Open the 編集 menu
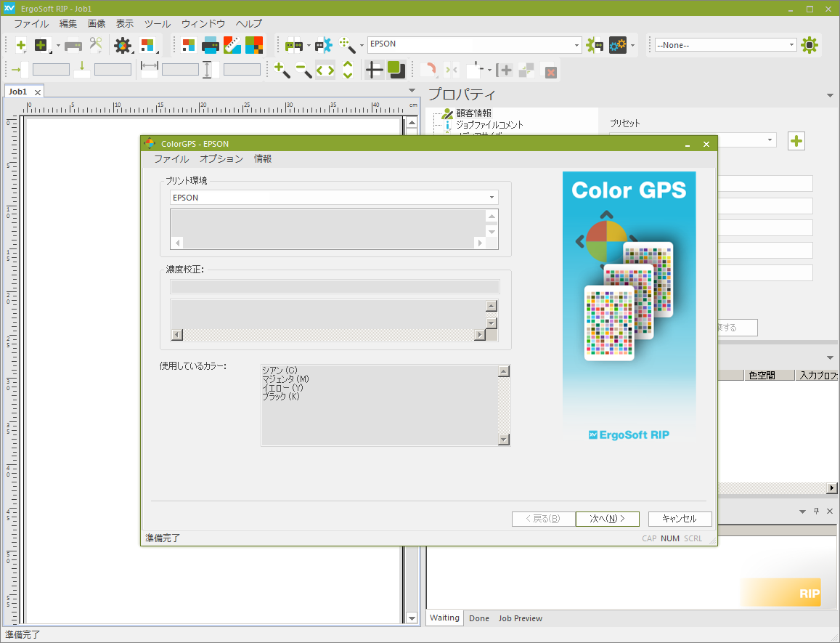 (68, 23)
